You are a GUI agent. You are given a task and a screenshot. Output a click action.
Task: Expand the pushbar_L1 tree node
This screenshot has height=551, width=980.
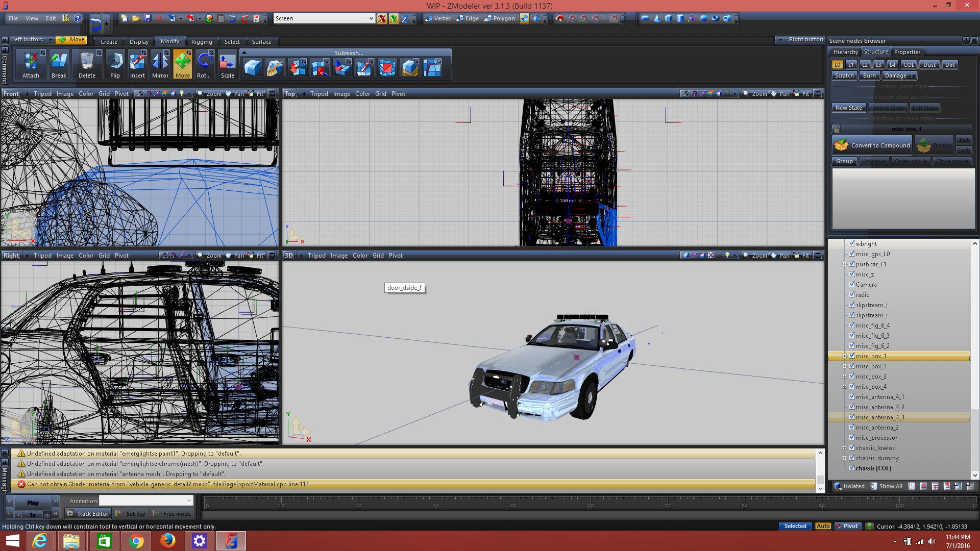tap(845, 264)
